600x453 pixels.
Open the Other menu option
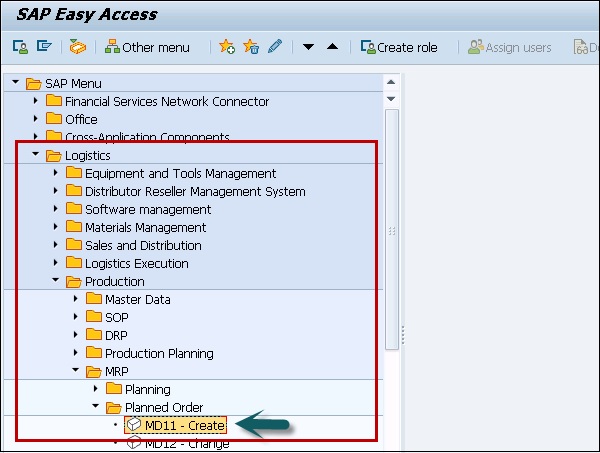point(147,47)
